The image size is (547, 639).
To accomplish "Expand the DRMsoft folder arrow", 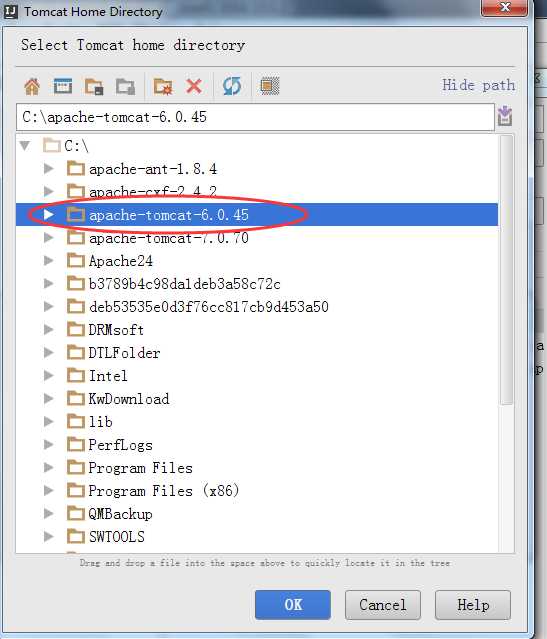I will (x=49, y=329).
